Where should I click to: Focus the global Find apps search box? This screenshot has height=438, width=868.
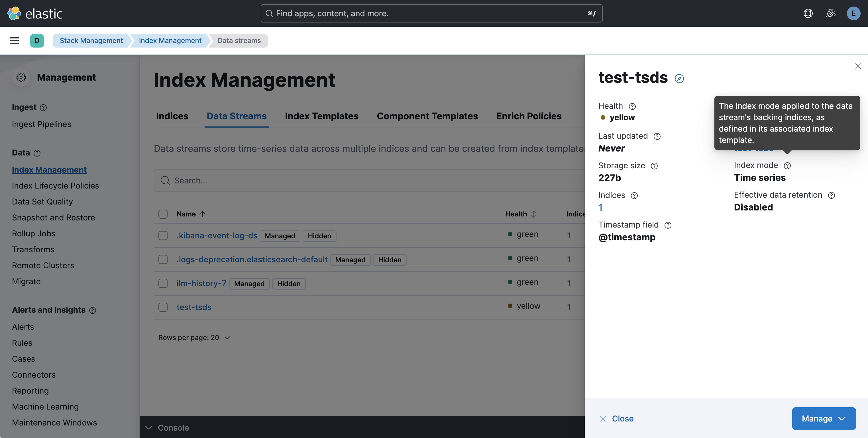(431, 13)
